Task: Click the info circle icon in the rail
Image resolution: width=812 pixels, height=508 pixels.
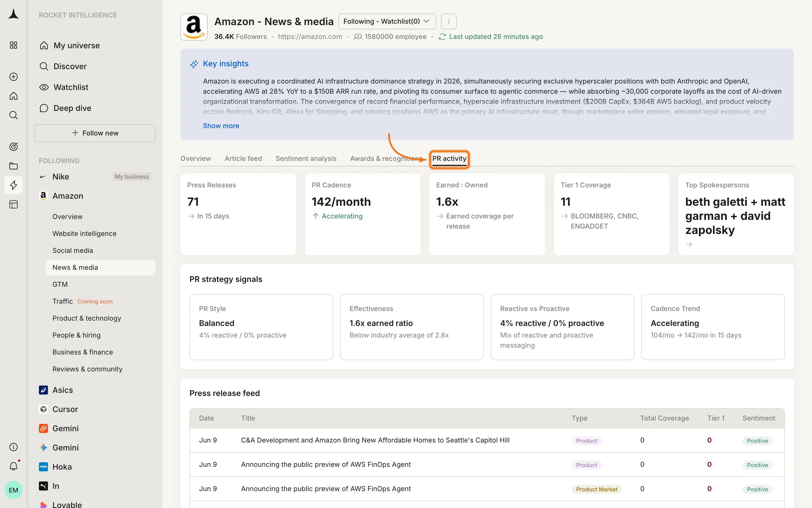Action: click(x=14, y=447)
